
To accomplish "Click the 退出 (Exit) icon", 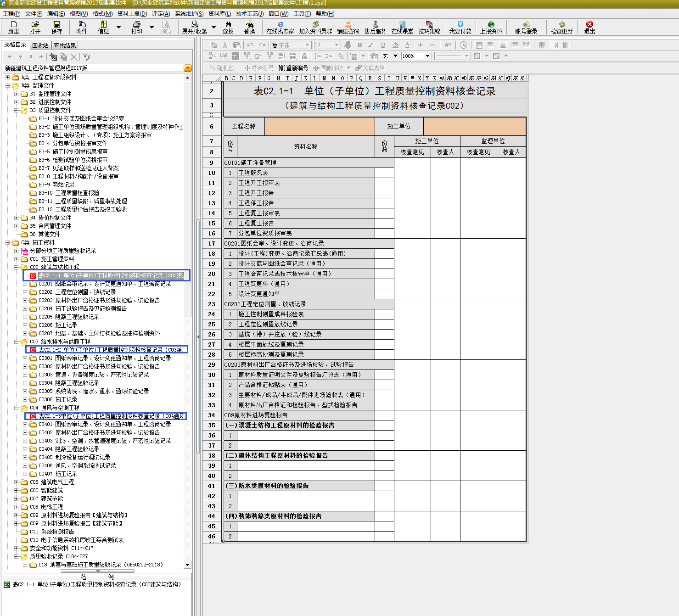I will pyautogui.click(x=589, y=28).
